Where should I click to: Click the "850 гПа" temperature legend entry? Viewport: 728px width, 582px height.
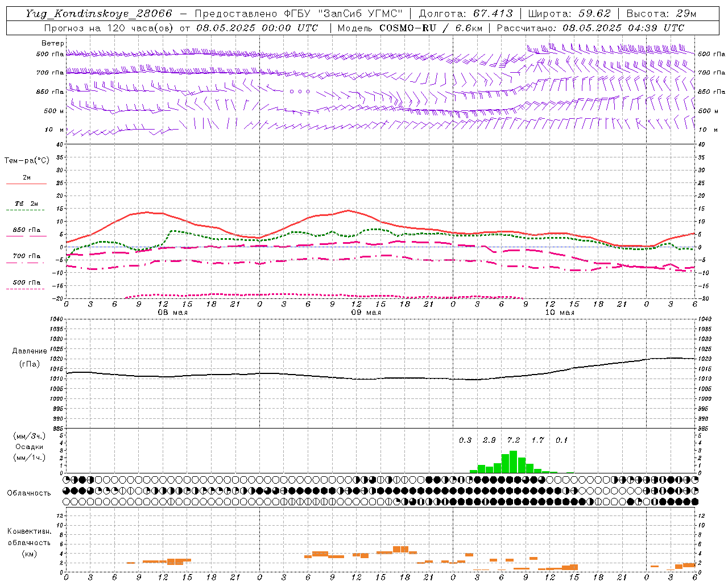27,230
